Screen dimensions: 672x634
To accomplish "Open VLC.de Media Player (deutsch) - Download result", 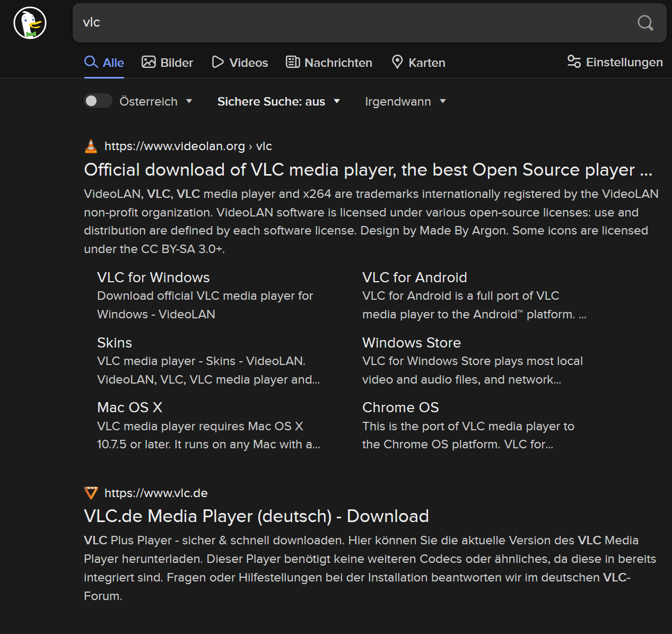I will click(256, 516).
